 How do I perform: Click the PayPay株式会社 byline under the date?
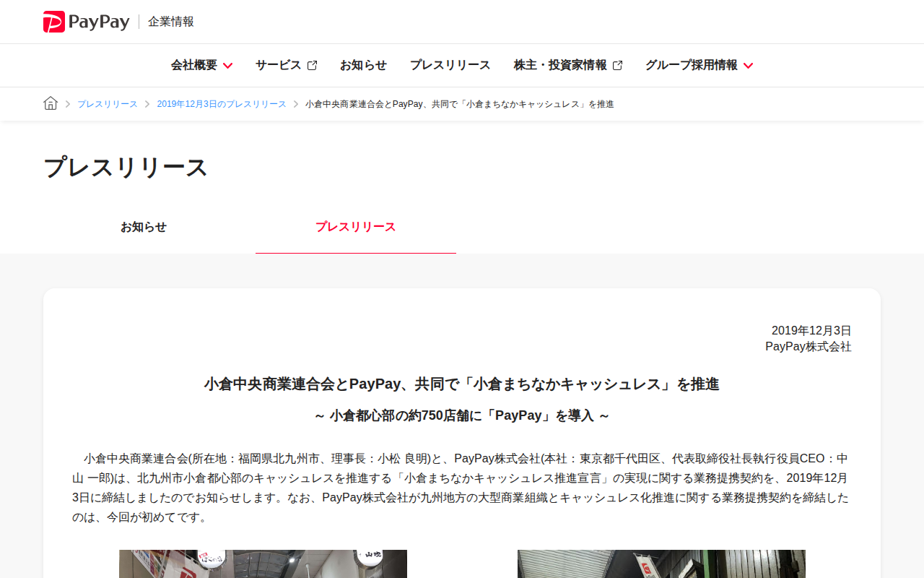[x=808, y=347]
